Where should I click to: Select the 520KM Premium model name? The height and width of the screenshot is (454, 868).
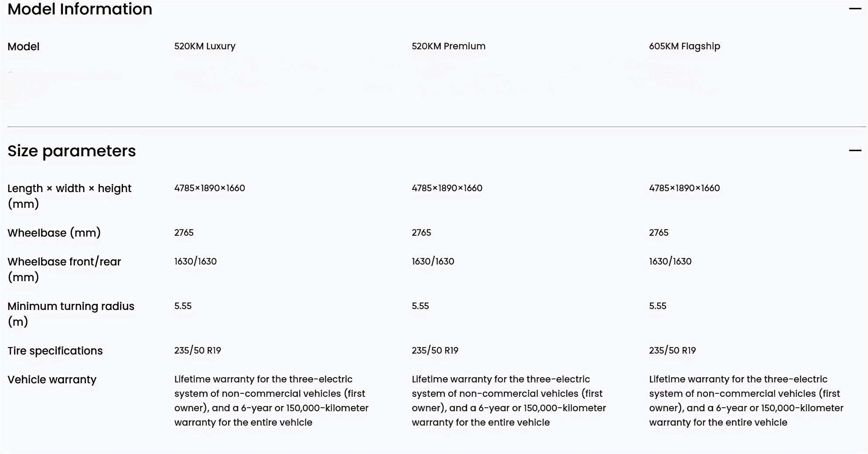[x=448, y=46]
